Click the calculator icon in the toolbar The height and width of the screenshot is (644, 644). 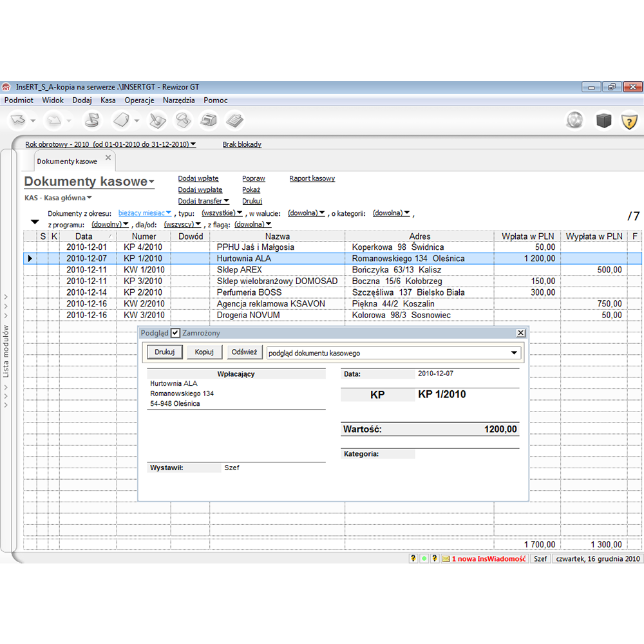point(207,120)
